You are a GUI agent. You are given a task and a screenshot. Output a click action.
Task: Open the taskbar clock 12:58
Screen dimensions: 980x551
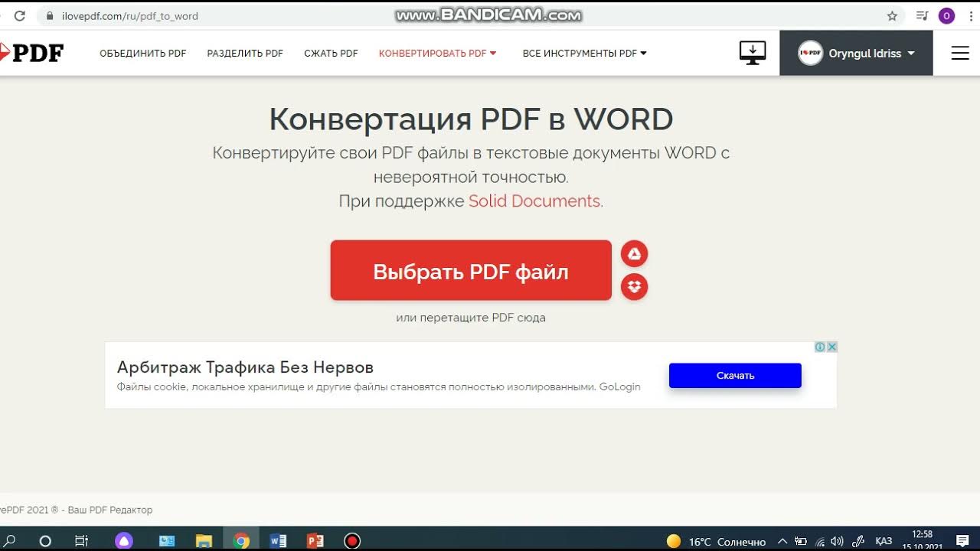click(x=923, y=540)
